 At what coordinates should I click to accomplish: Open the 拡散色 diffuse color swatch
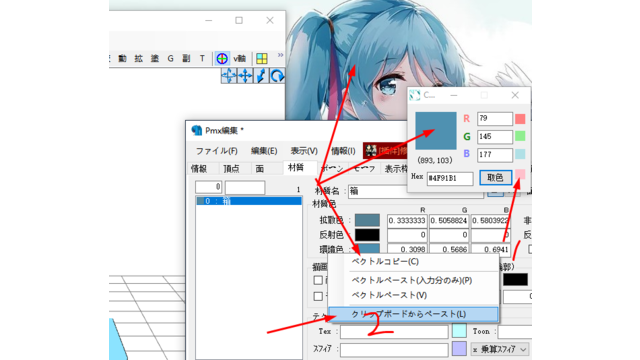[x=367, y=220]
